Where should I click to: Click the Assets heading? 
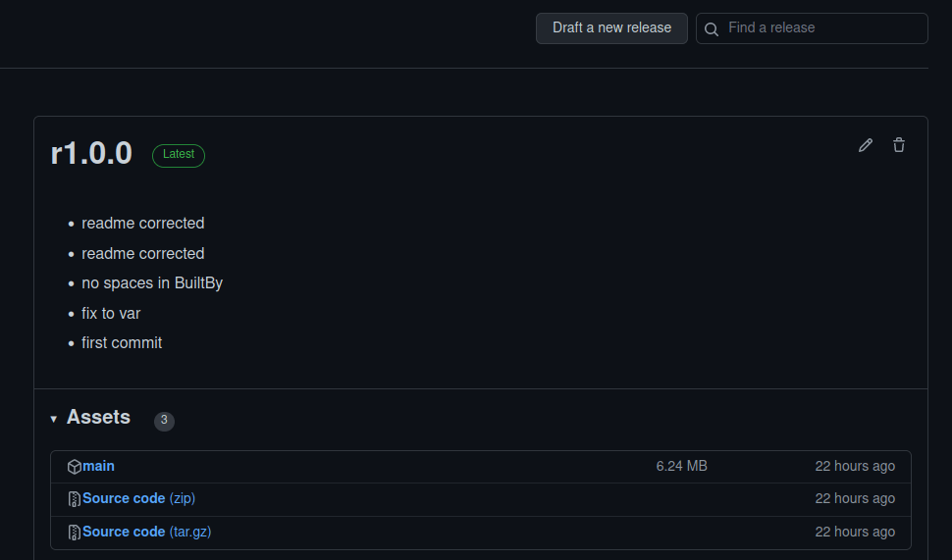click(x=98, y=418)
